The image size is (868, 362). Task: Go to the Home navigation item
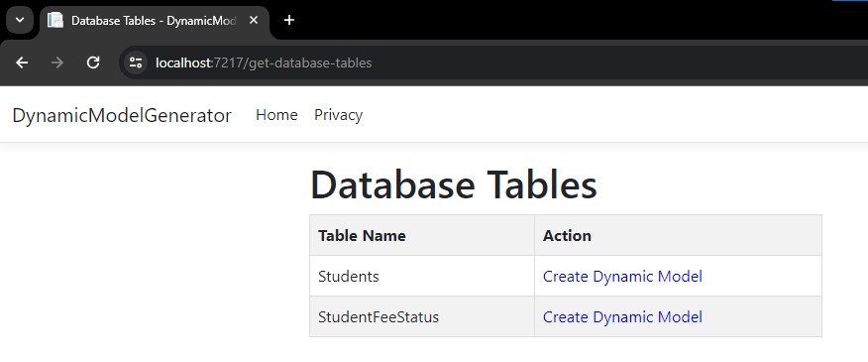[276, 115]
